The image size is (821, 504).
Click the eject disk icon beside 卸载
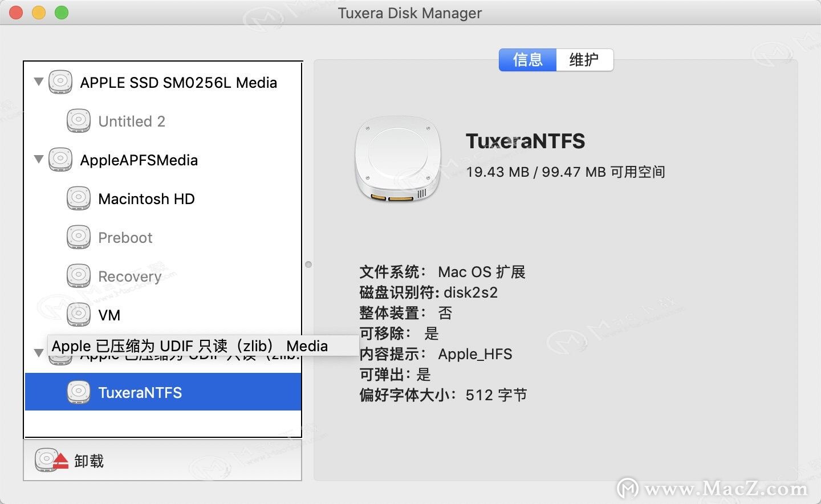pos(51,460)
